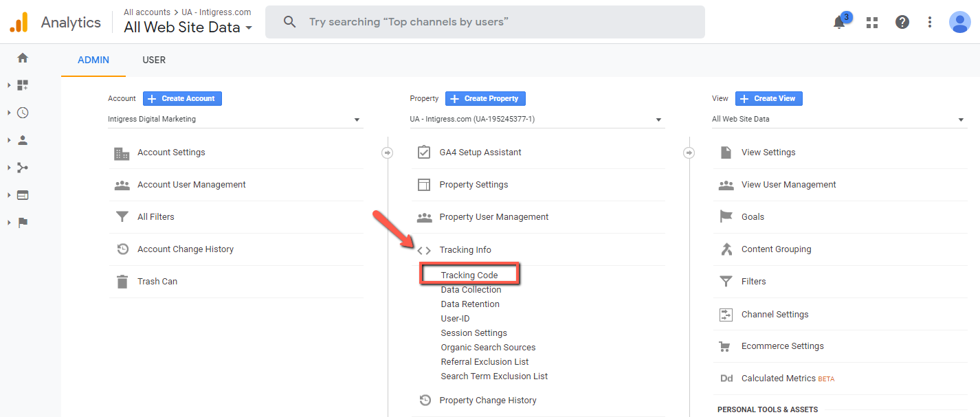Open the View selector dropdown
Viewport: 980px width, 417px height.
[838, 120]
